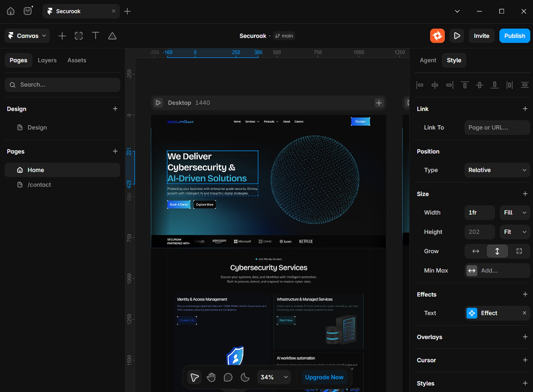Viewport: 533px width, 392px height.
Task: Add a new tab with the plus icon
Action: point(127,11)
